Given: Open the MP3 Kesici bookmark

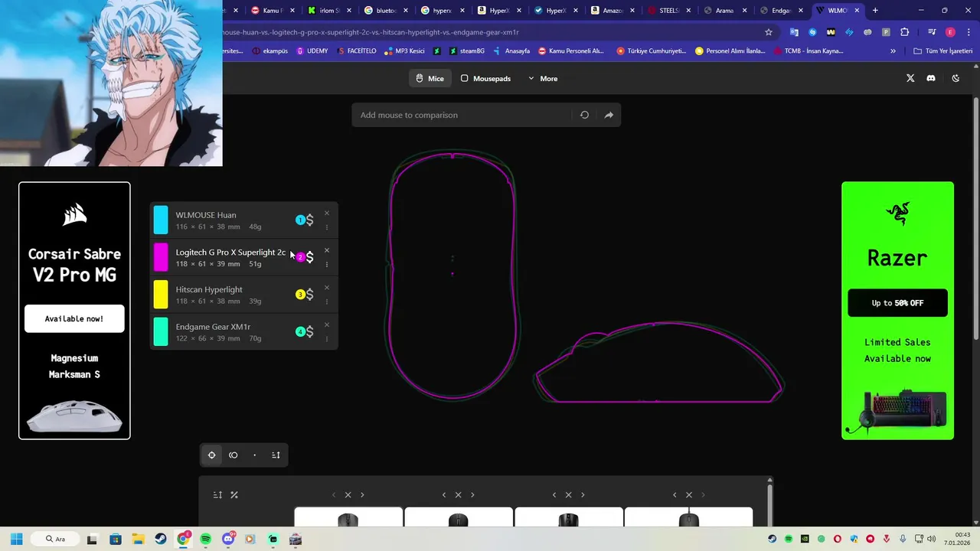Looking at the screenshot, I should [x=405, y=51].
